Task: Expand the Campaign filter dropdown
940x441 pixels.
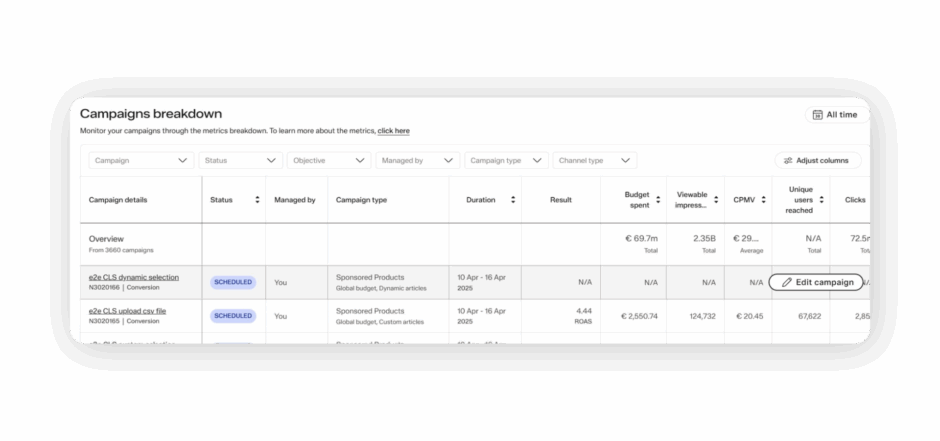Action: click(x=141, y=160)
